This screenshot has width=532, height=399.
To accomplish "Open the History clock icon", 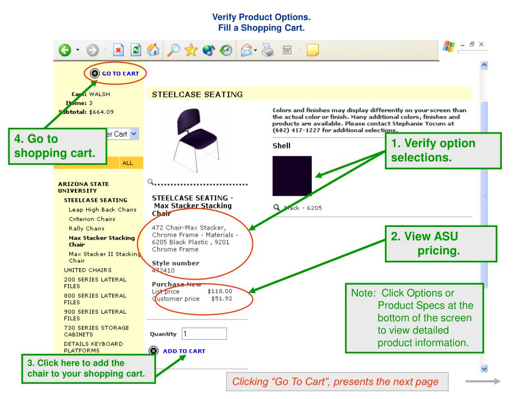I will 225,50.
